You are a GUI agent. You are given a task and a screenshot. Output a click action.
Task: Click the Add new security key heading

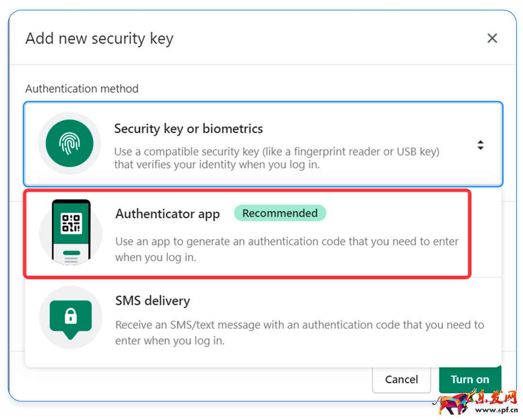tap(99, 38)
